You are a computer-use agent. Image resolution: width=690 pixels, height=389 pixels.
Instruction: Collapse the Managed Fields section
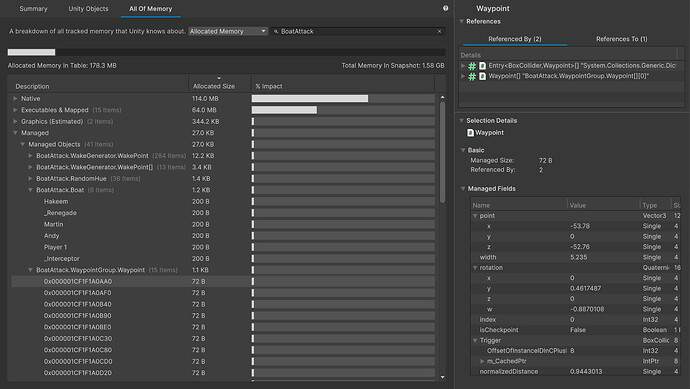[x=463, y=188]
